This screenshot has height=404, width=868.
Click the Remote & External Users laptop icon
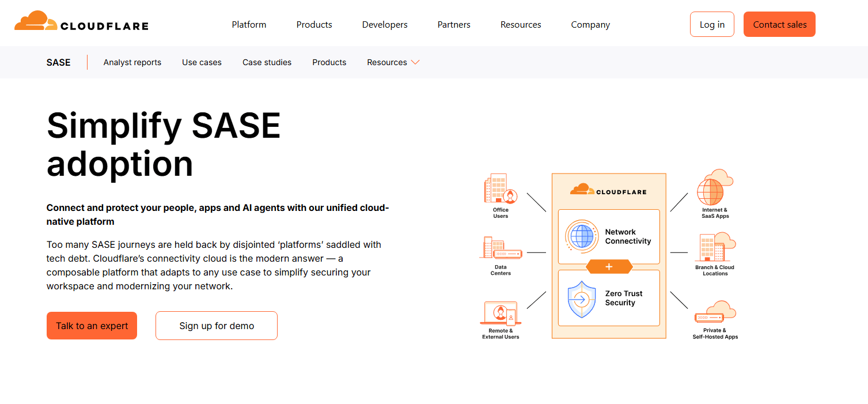coord(500,313)
